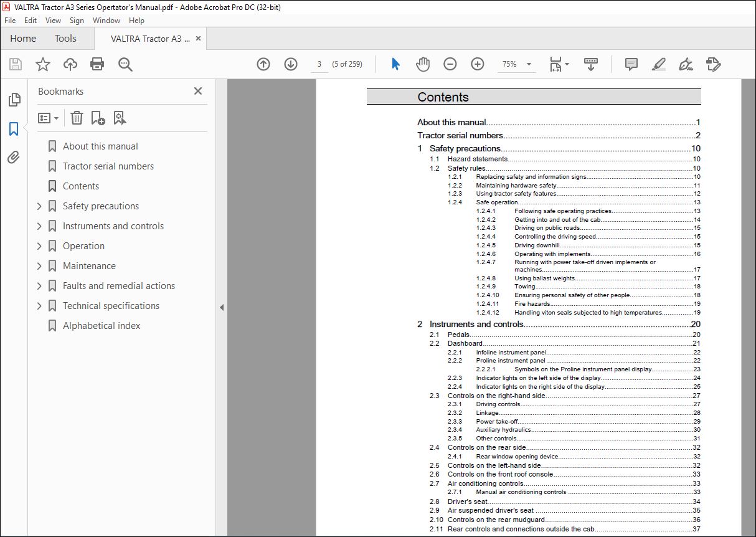Viewport: 756px width, 537px height.
Task: Open the bookmarks options dropdown menu
Action: click(48, 118)
